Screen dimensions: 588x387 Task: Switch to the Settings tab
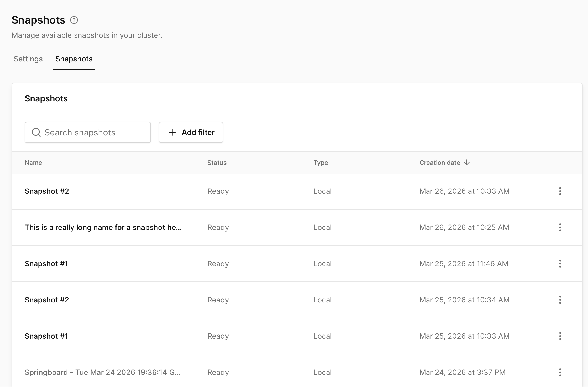click(28, 59)
